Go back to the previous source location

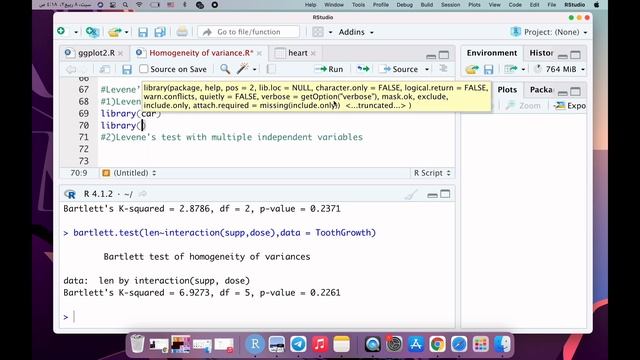(x=71, y=69)
